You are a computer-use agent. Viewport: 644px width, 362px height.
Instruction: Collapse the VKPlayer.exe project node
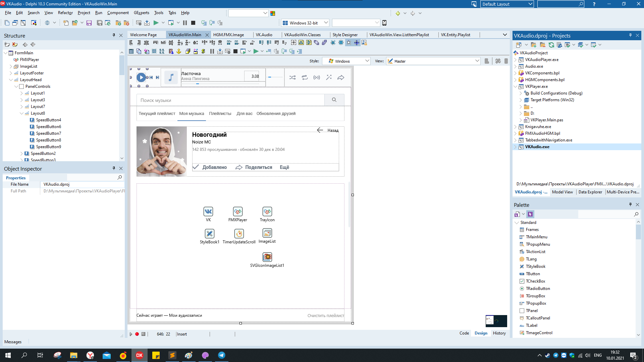tap(516, 86)
